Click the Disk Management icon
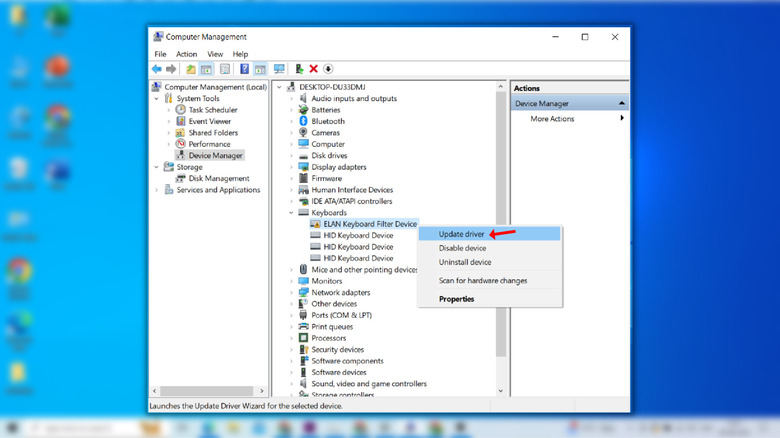Screen dimensions: 780x438 point(181,178)
